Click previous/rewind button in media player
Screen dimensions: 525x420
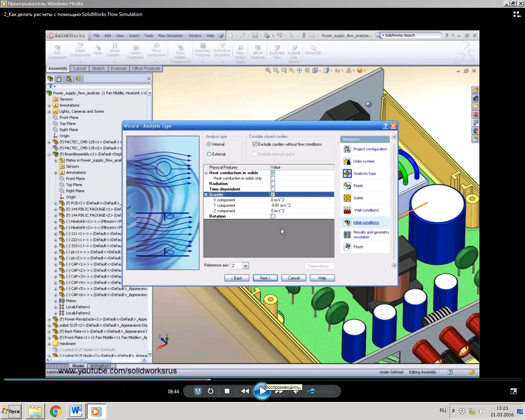(x=245, y=391)
